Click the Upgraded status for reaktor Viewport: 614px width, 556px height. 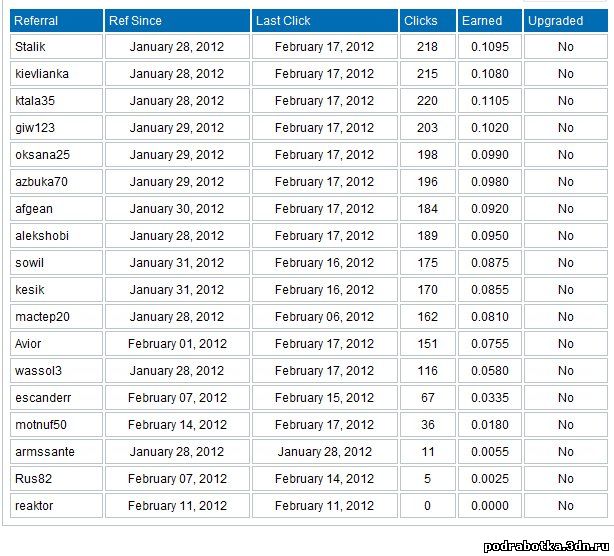pyautogui.click(x=565, y=506)
